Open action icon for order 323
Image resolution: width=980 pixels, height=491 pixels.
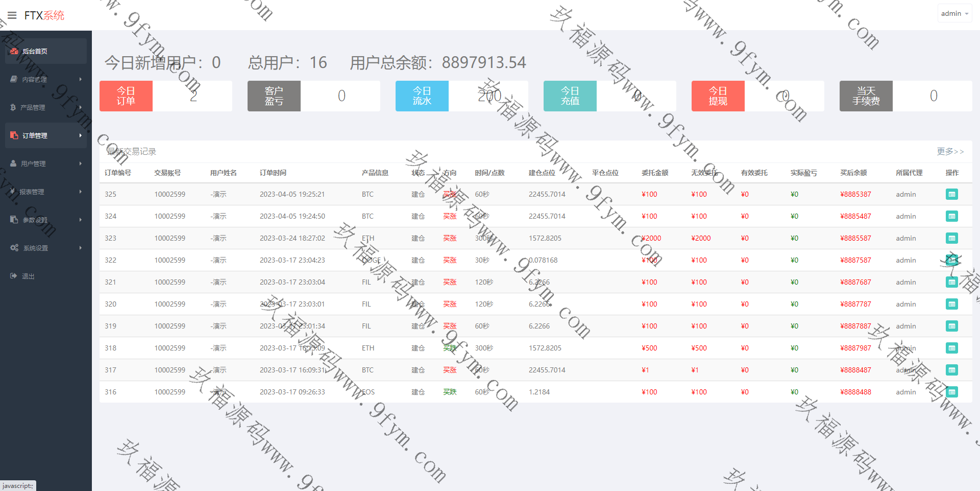951,238
